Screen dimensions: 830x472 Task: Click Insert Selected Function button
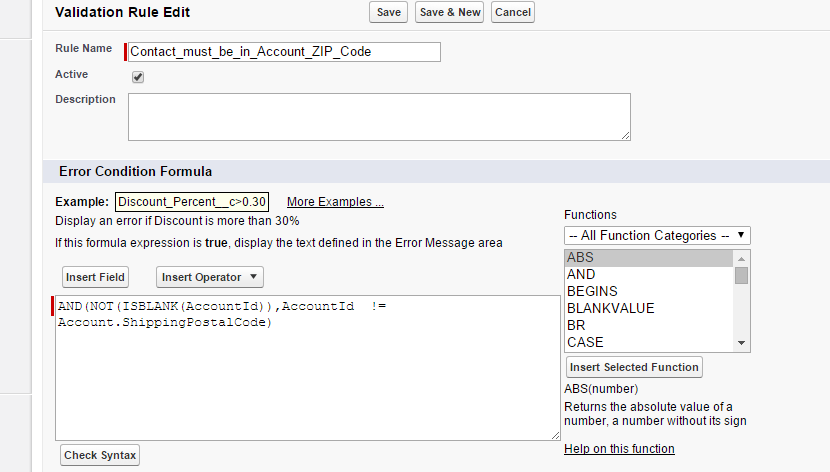(634, 367)
